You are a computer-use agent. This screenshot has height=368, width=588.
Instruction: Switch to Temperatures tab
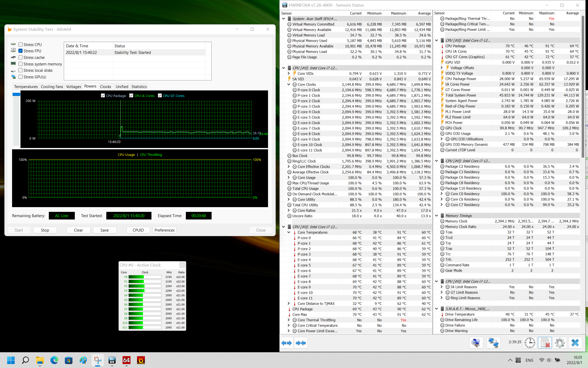26,86
